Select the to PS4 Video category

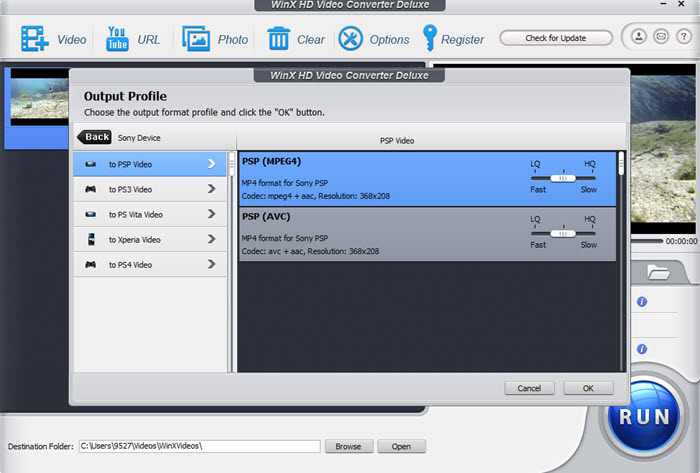[x=150, y=265]
